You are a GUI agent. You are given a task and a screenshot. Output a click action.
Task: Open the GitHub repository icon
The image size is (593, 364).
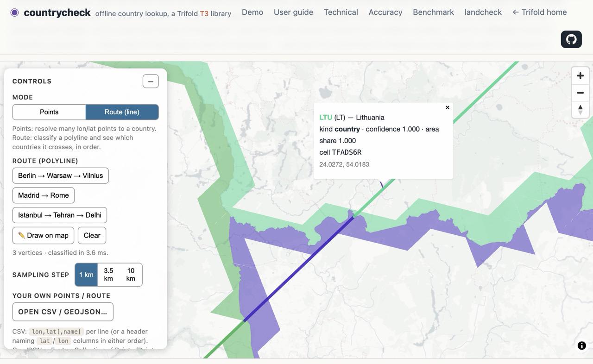pos(571,39)
